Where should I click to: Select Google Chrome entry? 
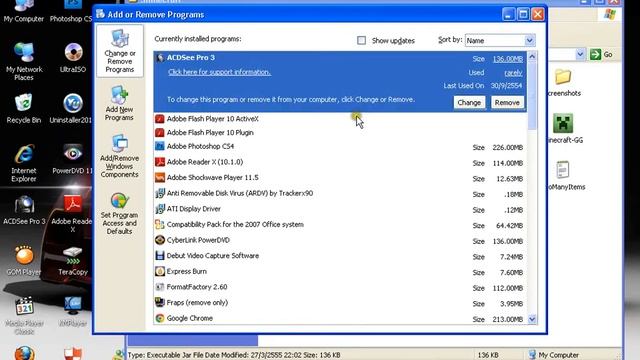point(341,318)
